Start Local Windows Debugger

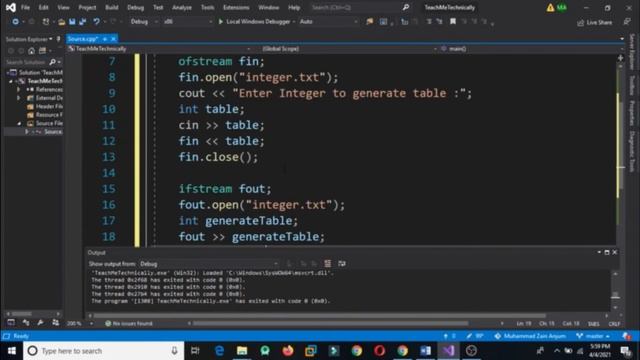click(255, 22)
